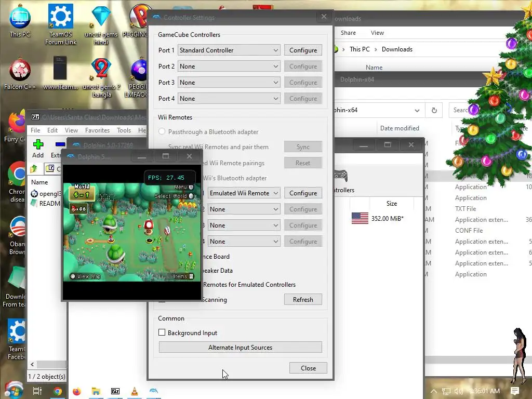Configure the GameCube Port 1 controller
The height and width of the screenshot is (399, 532).
[303, 50]
